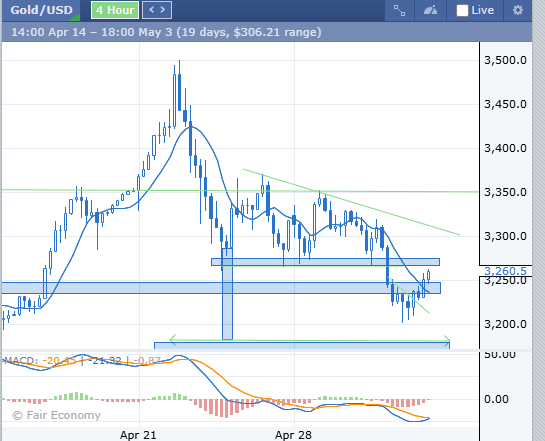545x441 pixels.
Task: Click the date range info text
Action: pyautogui.click(x=166, y=32)
